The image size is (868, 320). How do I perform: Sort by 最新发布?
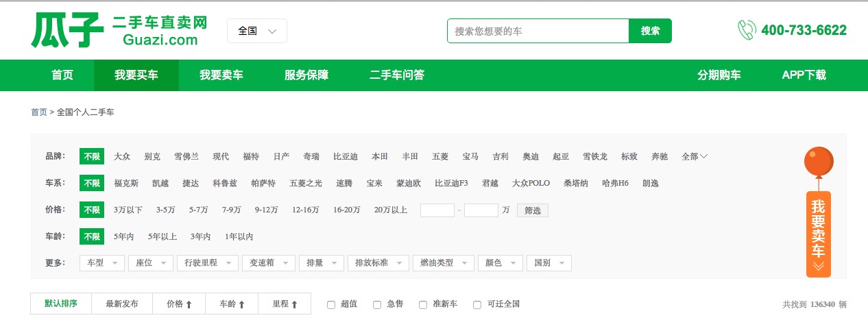pos(122,304)
